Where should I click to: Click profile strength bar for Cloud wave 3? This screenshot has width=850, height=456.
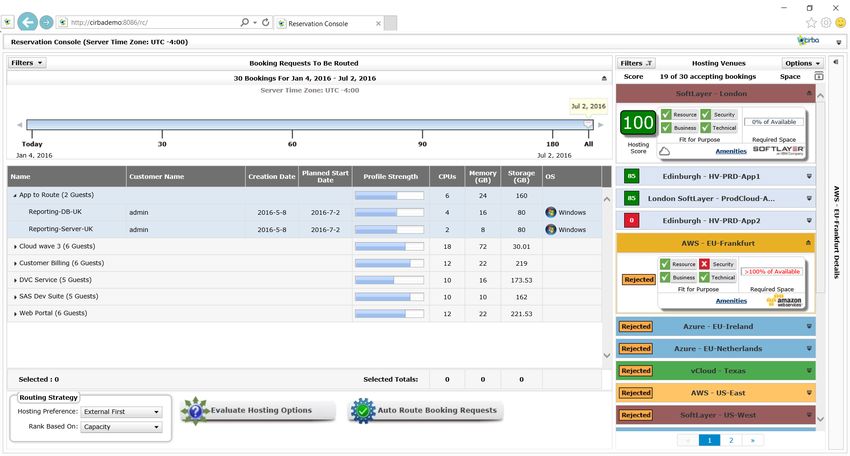[x=389, y=247]
